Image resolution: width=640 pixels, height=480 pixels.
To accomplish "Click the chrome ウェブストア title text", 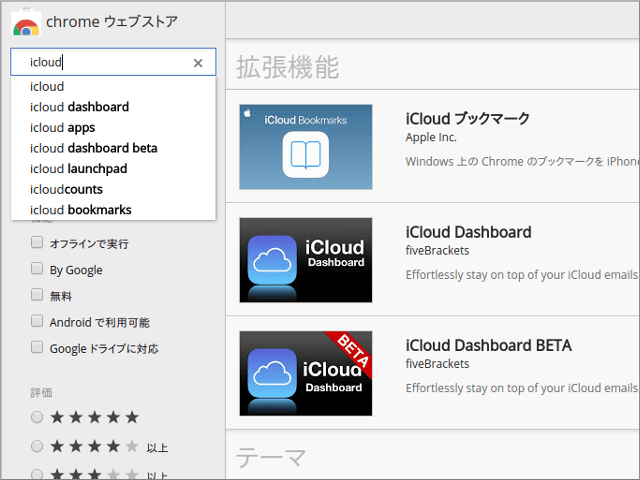I will [x=112, y=22].
